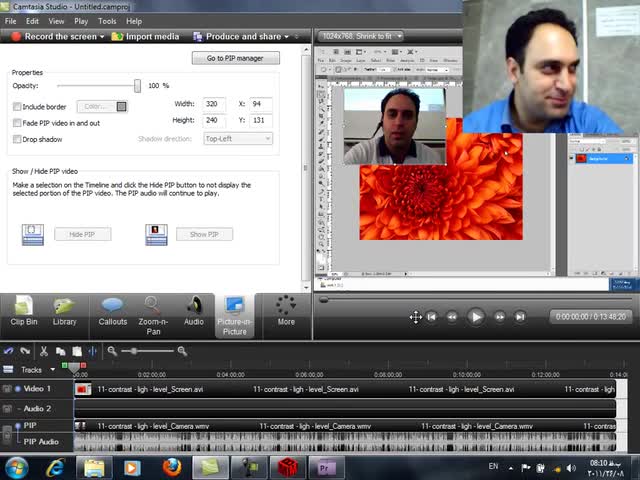This screenshot has width=640, height=480.
Task: Click the timeline zoom-out magnifier
Action: click(112, 351)
